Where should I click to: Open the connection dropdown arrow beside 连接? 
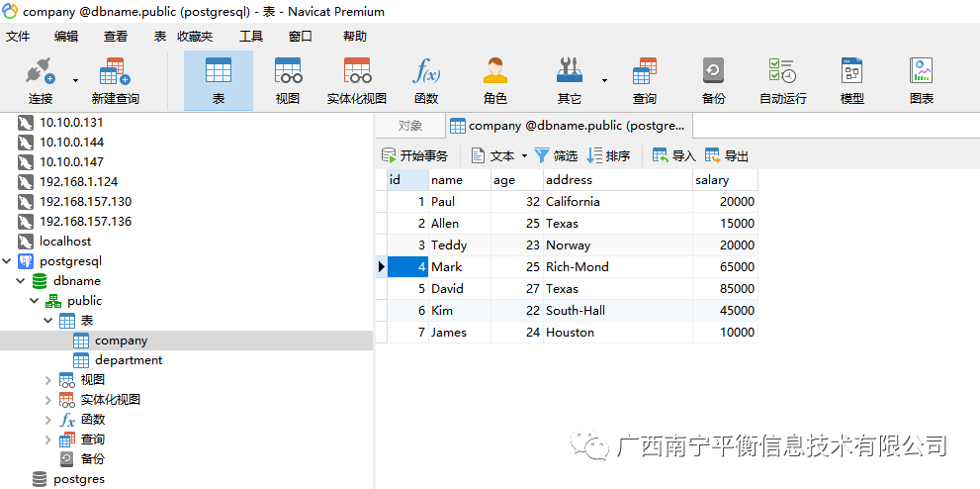[x=75, y=80]
